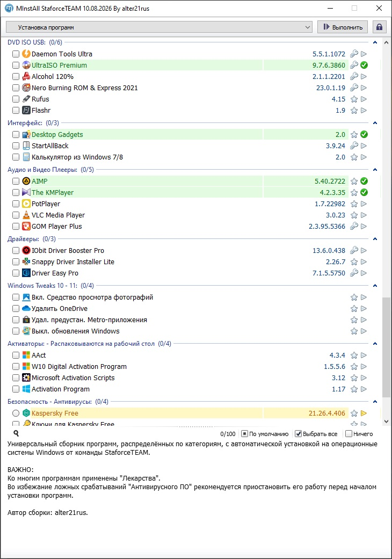Click the Driver Easy Pro version 7.1.5.5750

pyautogui.click(x=329, y=273)
